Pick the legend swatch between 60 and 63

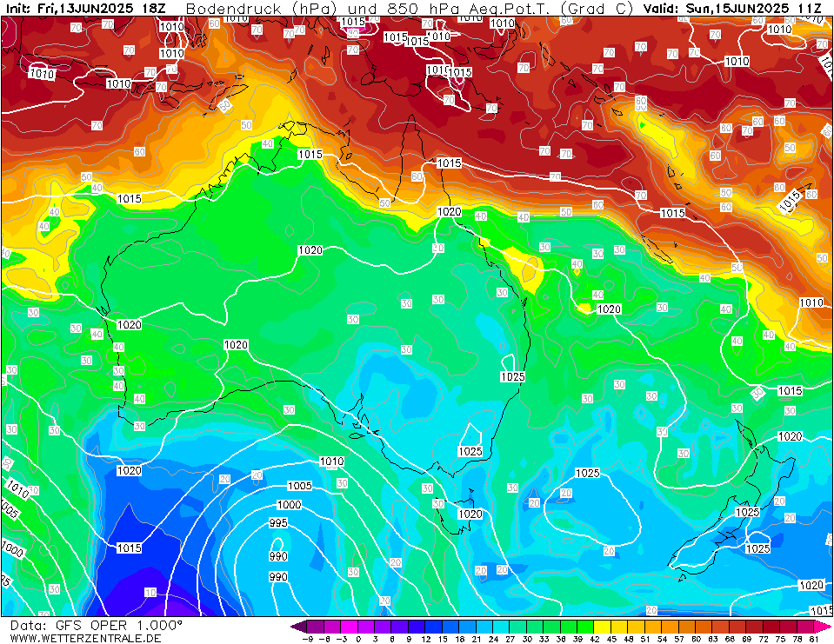704,627
